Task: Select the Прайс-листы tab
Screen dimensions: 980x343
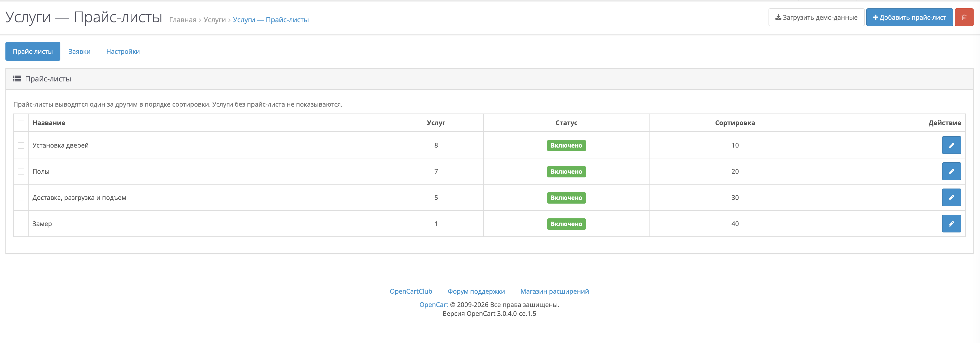Action: coord(33,51)
